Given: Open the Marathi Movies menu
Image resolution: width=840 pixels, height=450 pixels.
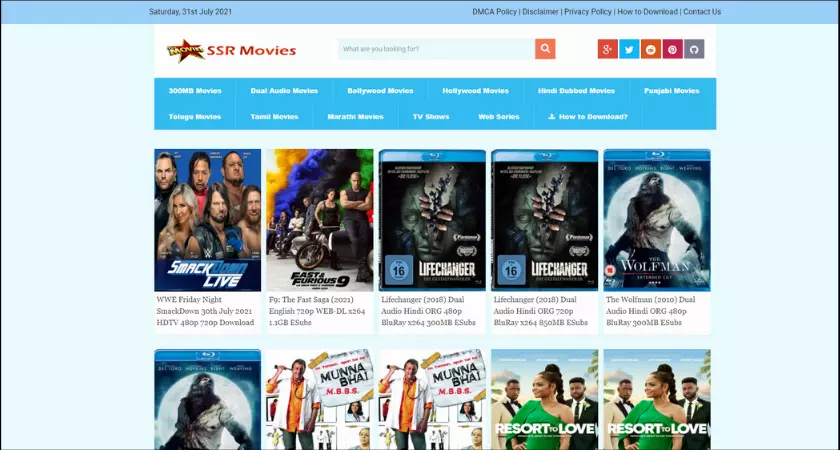Looking at the screenshot, I should [356, 116].
